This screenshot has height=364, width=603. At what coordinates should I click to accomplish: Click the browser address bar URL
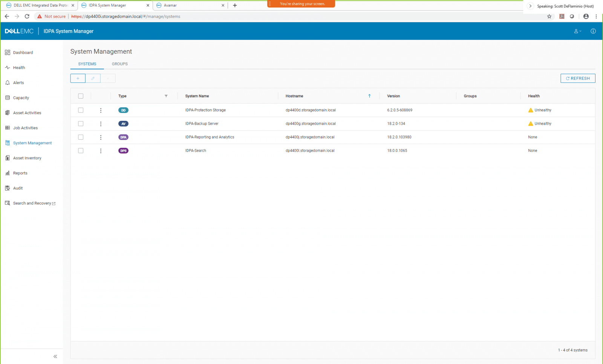125,17
